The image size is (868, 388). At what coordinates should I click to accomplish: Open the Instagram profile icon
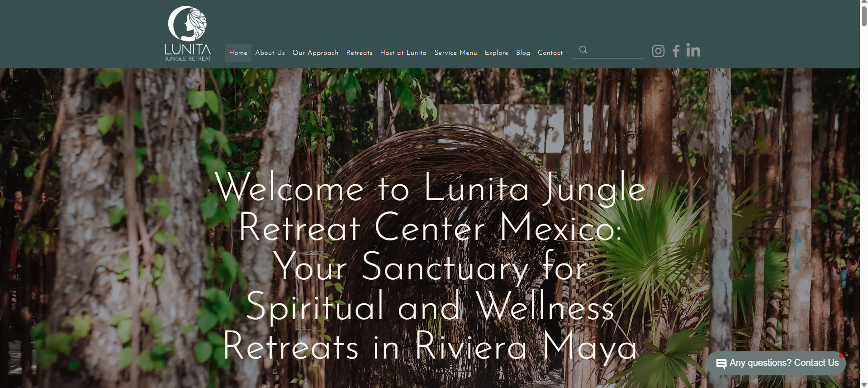658,51
